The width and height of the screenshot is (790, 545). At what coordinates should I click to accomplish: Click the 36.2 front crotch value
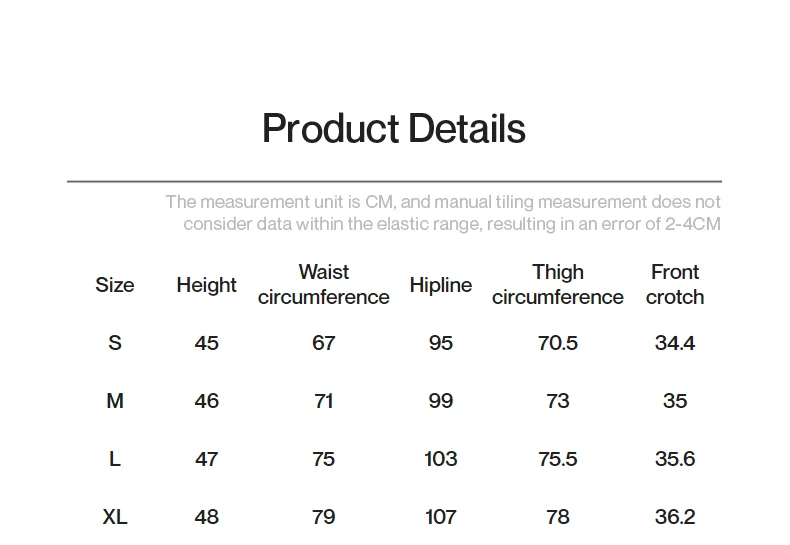[x=675, y=517]
